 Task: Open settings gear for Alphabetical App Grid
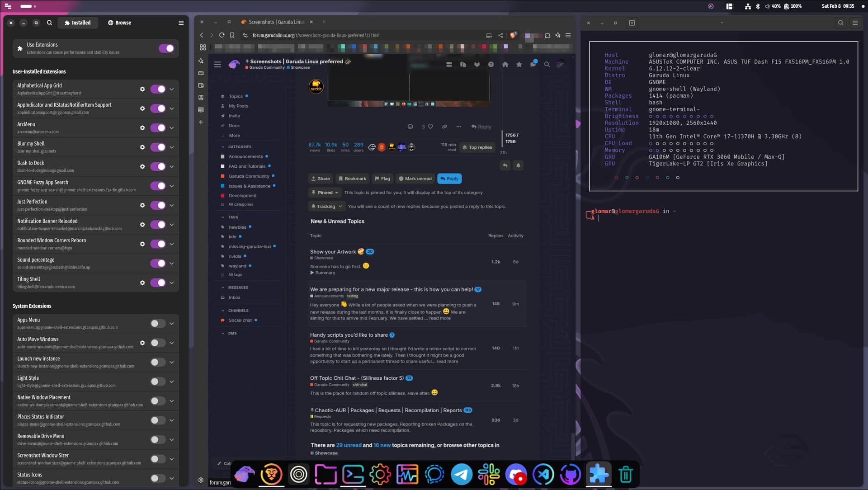point(142,89)
